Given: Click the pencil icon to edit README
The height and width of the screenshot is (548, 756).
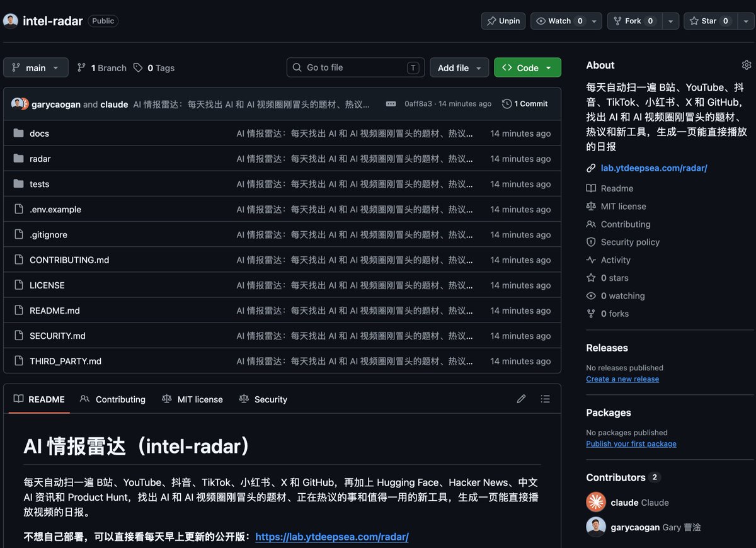Looking at the screenshot, I should 521,399.
